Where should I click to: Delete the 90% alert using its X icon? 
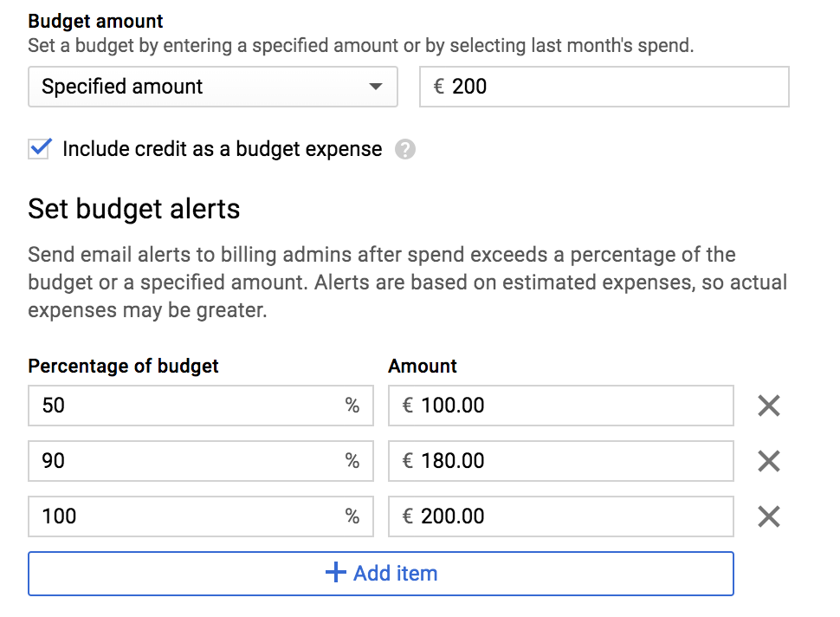tap(769, 461)
